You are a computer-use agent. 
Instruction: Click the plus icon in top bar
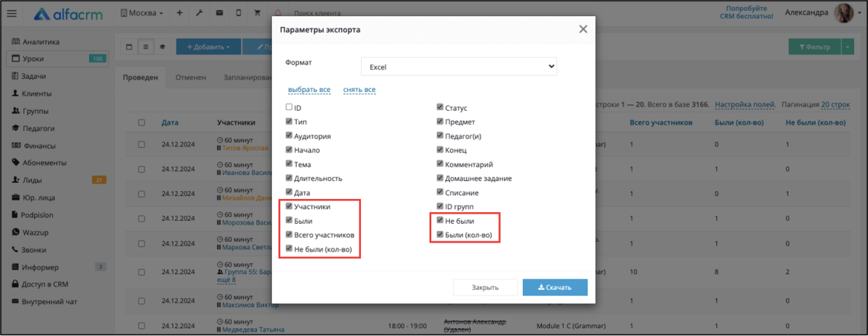coord(179,13)
